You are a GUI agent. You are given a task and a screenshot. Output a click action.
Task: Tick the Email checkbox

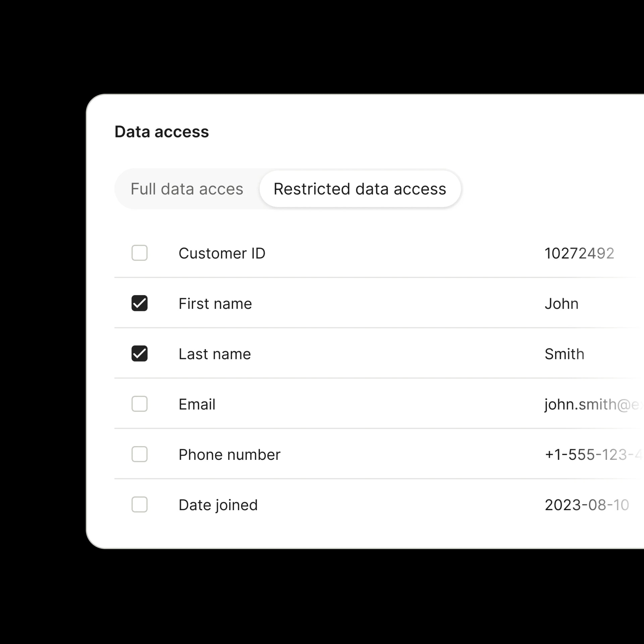140,404
